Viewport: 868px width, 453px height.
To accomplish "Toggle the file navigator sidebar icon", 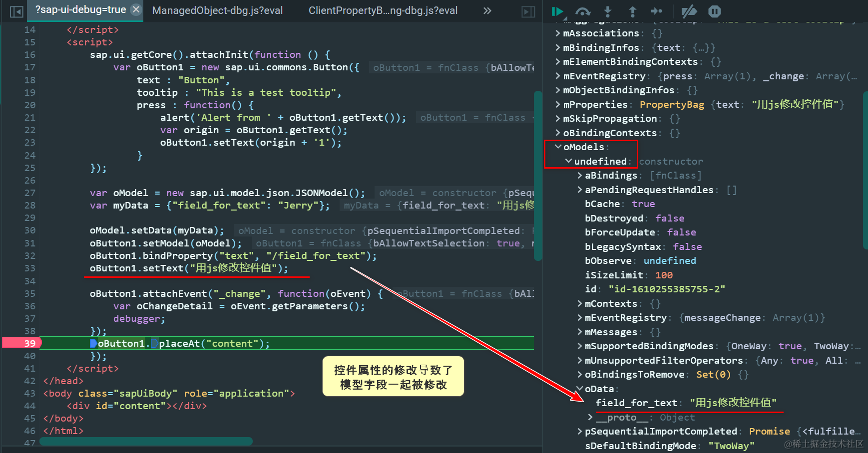I will (x=16, y=11).
